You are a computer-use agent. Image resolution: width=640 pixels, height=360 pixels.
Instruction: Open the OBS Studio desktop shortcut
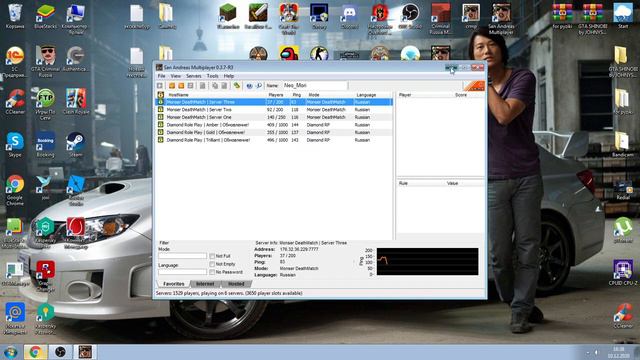tap(410, 16)
